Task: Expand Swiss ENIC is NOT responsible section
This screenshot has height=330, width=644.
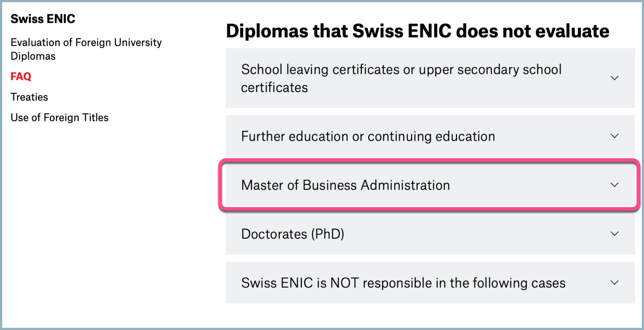Action: coord(403,283)
